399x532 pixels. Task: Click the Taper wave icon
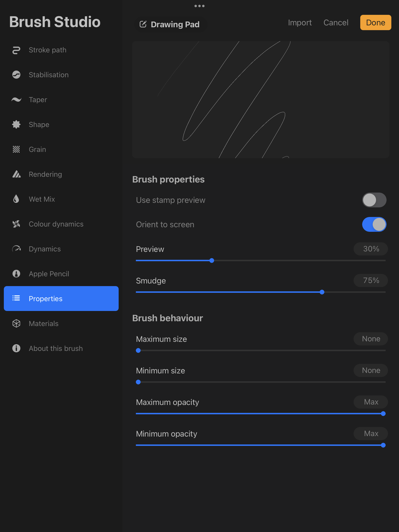[16, 100]
